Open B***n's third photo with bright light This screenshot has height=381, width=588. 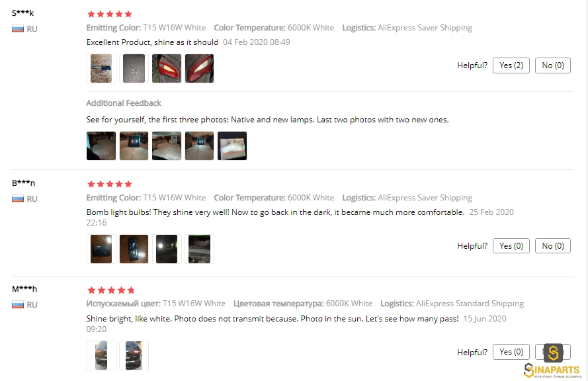(x=167, y=249)
